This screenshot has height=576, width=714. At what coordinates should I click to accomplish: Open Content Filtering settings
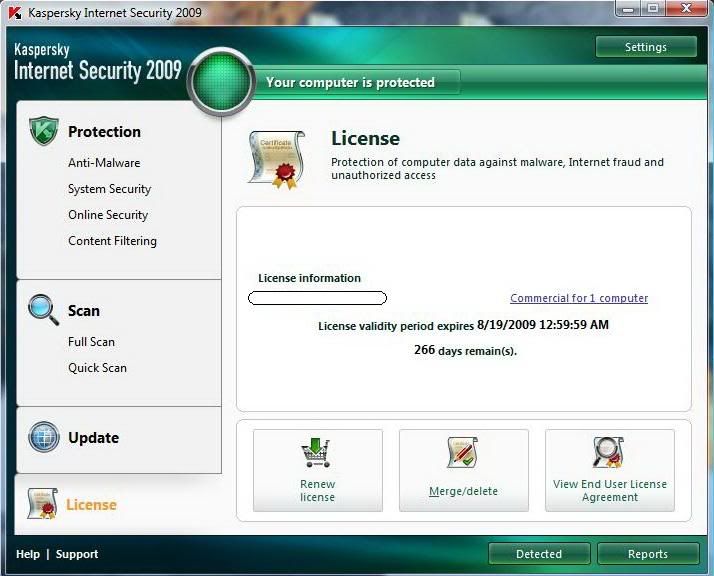coord(112,241)
